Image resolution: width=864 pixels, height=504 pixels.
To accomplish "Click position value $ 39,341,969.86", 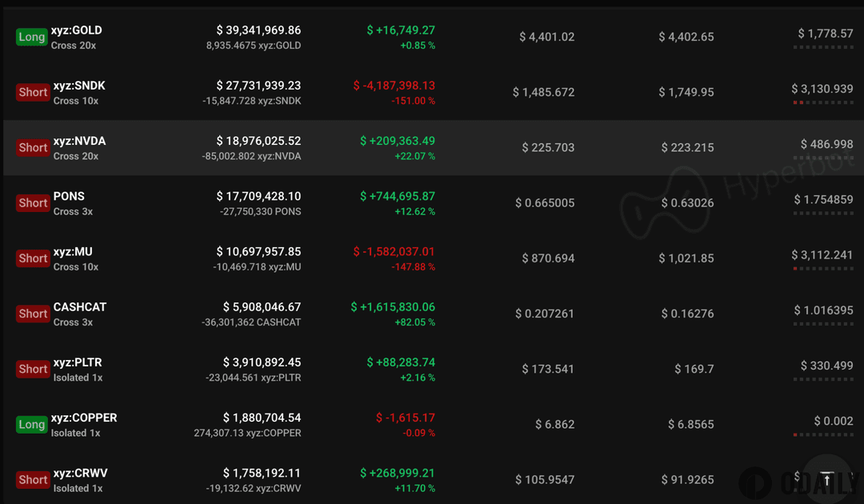I will 258,30.
